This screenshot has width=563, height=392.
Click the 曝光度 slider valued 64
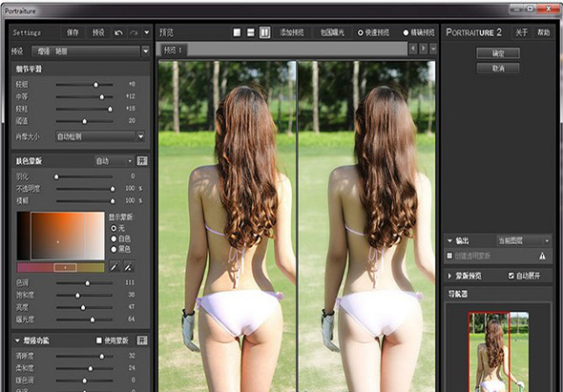point(84,320)
